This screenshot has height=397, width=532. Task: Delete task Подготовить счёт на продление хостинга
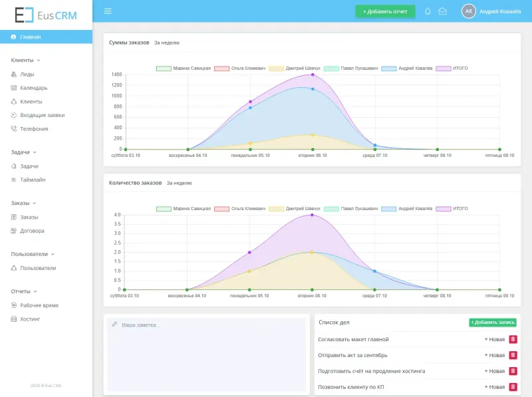[x=513, y=371]
